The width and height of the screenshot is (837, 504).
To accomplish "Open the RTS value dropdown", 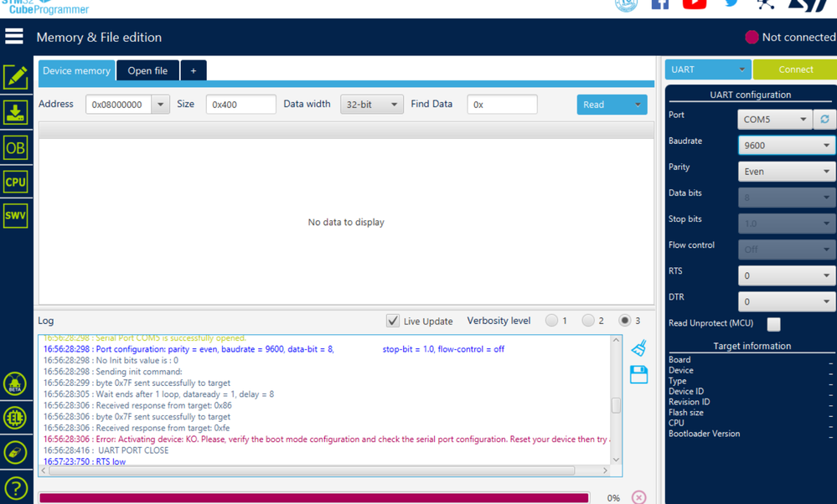I will (x=787, y=275).
